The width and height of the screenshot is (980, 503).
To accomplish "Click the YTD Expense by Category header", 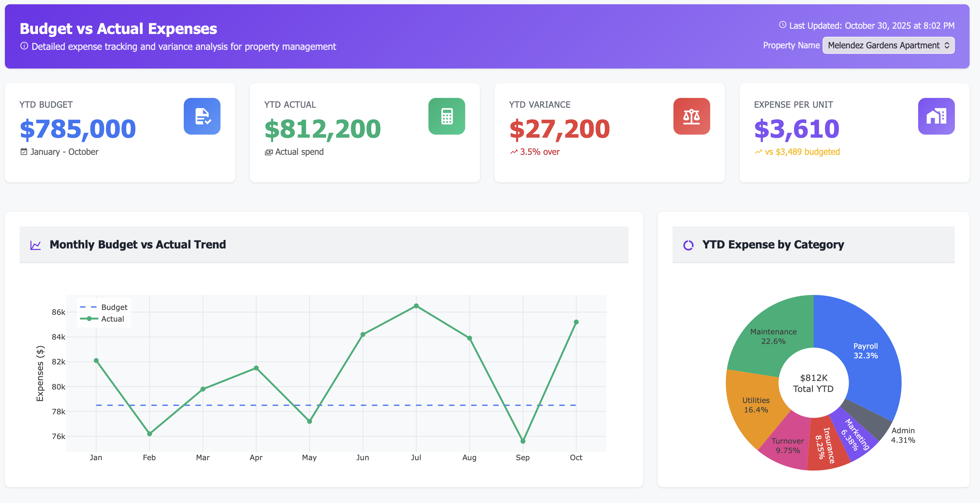I will point(773,245).
